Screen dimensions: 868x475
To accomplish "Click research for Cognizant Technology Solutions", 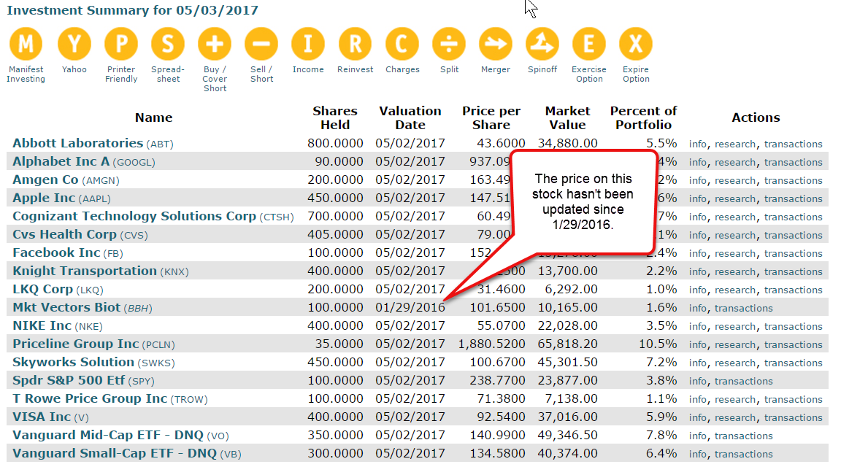I will click(x=735, y=217).
